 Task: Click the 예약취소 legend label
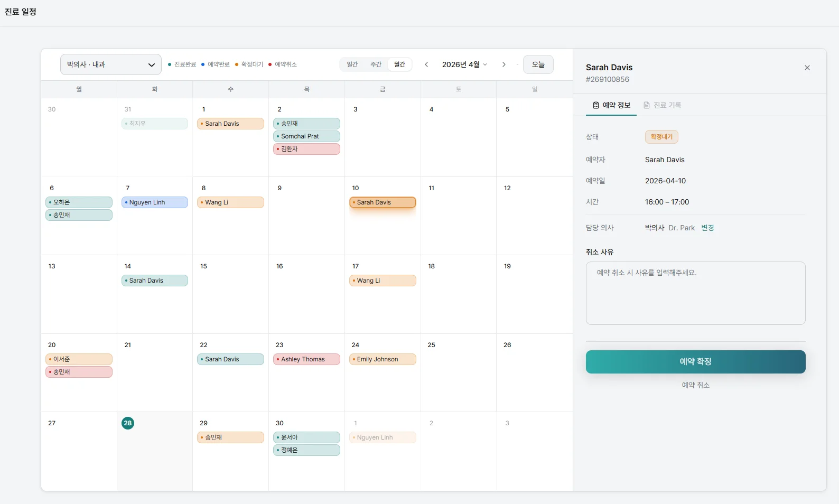click(285, 64)
